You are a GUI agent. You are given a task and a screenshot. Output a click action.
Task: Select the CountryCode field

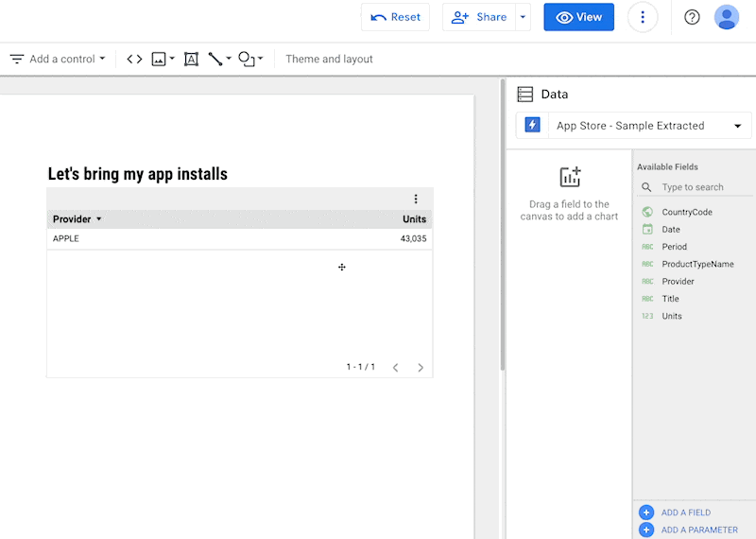point(687,212)
